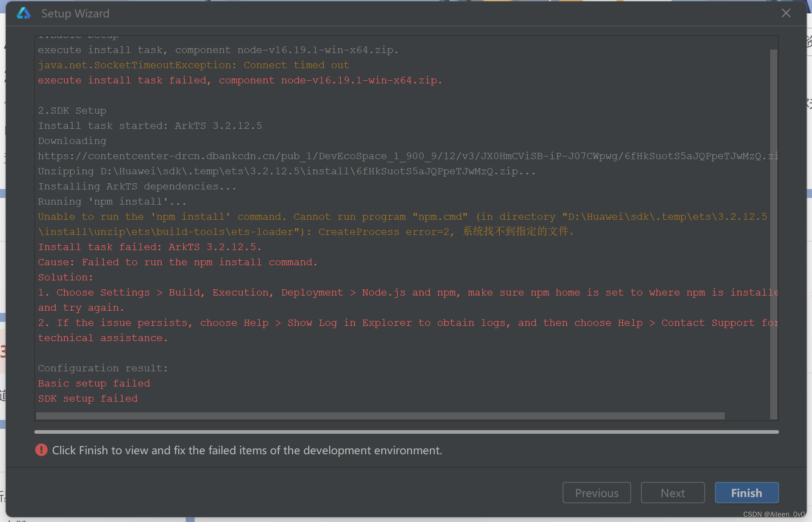This screenshot has height=522, width=812.
Task: Click the 'Unzipping D:\Huawei\sdk' line
Action: click(287, 171)
